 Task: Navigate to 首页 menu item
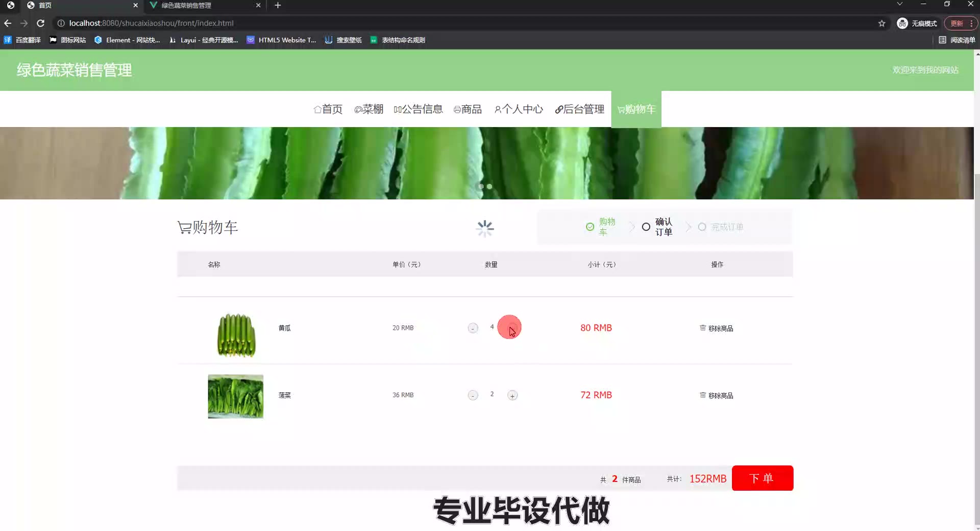pyautogui.click(x=328, y=109)
